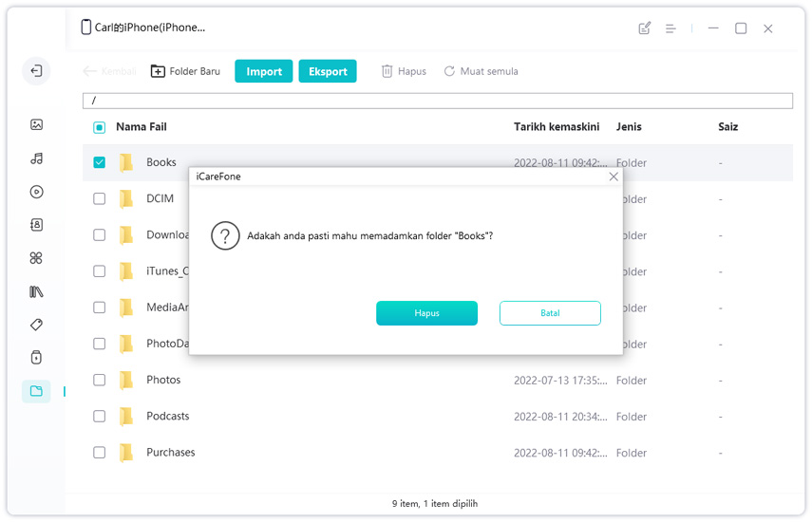
Task: Select the file manager folder icon
Action: point(36,391)
